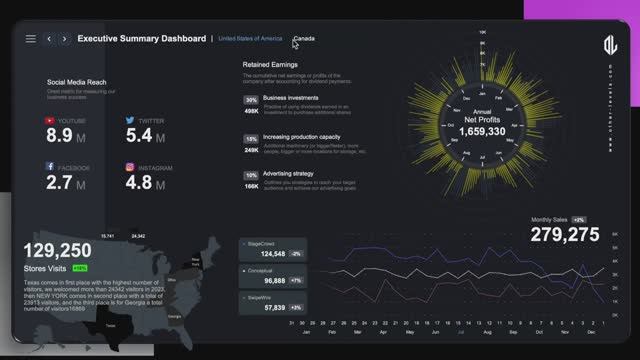The image size is (640, 360).
Task: Click Advertising strategy item
Action: [x=288, y=173]
